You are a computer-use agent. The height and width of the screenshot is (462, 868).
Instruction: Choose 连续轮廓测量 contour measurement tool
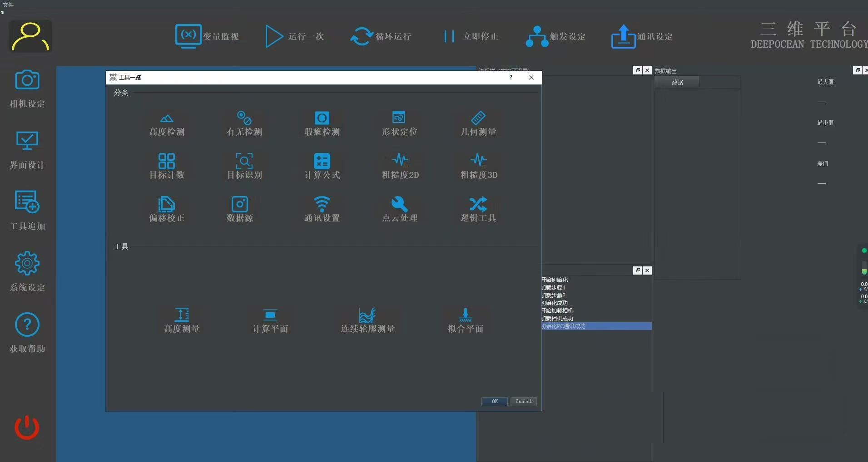pyautogui.click(x=368, y=321)
